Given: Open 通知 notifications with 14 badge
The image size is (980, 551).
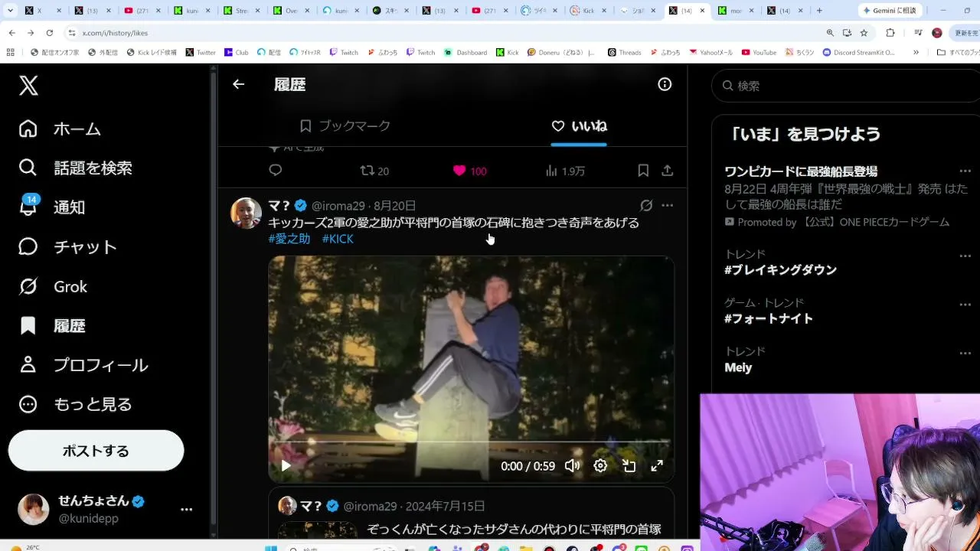Looking at the screenshot, I should pos(51,207).
